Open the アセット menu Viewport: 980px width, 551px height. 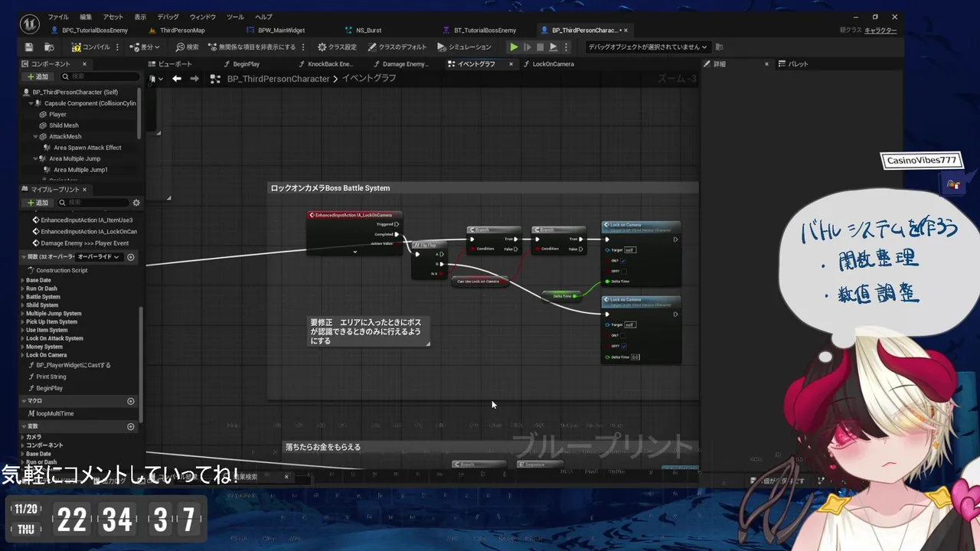point(113,17)
